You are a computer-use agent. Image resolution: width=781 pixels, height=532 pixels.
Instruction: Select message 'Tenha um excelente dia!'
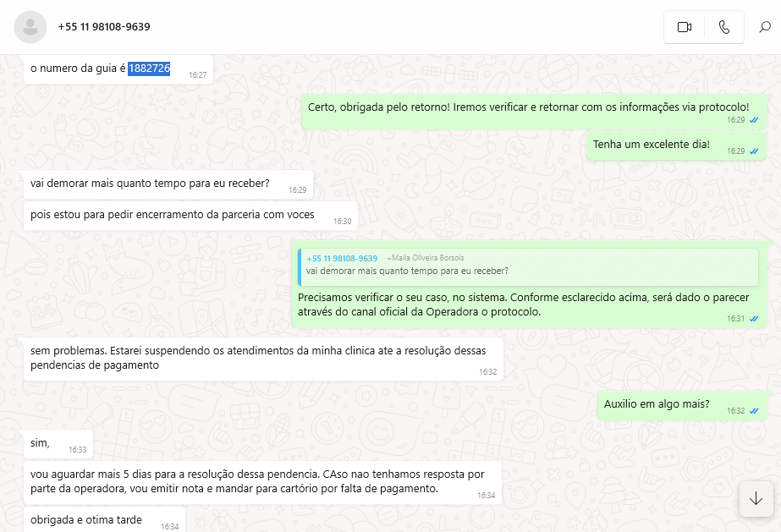tap(676, 146)
